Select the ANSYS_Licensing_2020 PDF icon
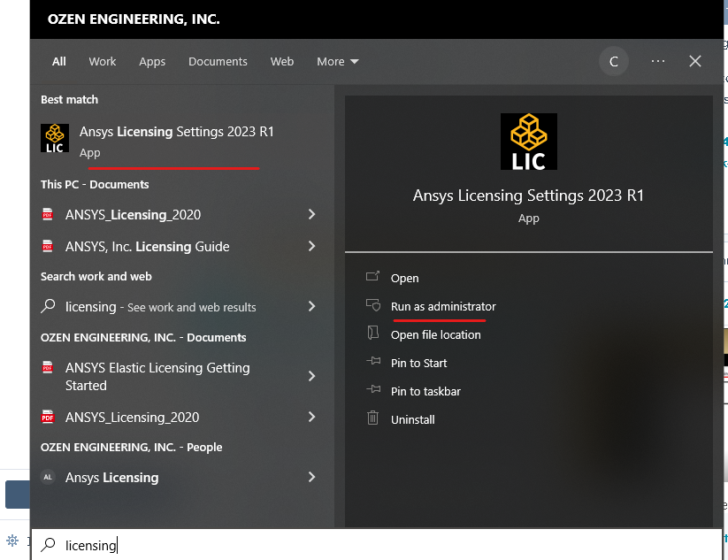 click(x=47, y=214)
